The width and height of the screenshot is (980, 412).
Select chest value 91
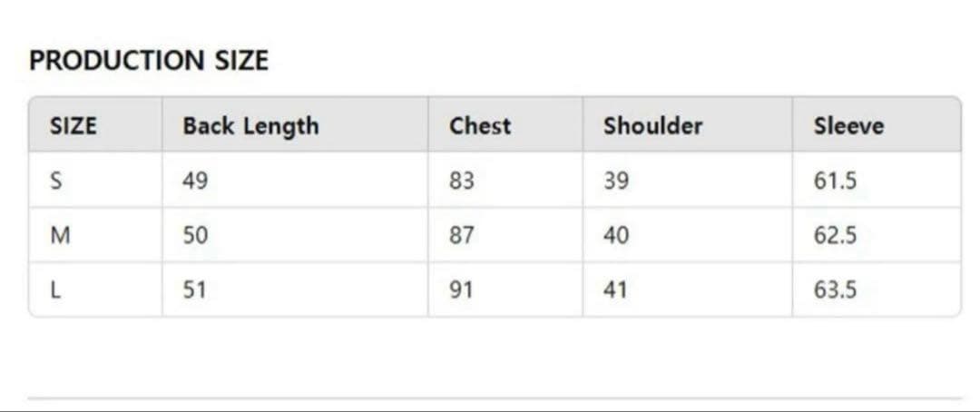[x=461, y=290]
